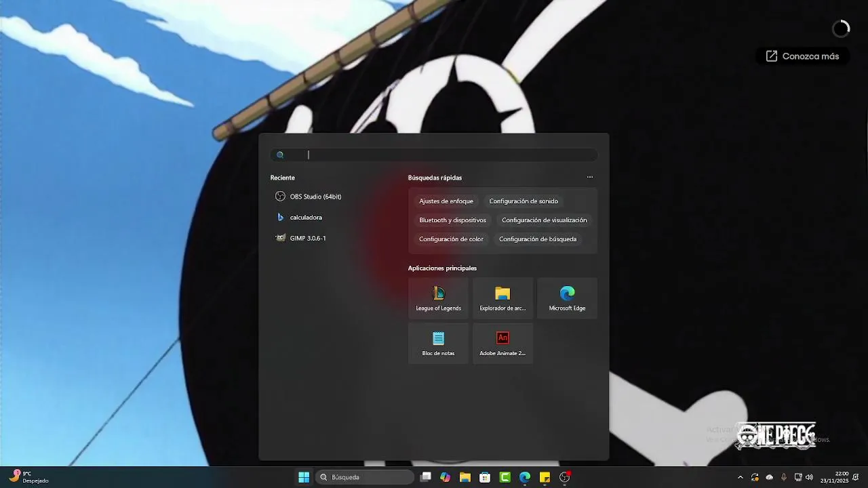
Task: Launch Adobe Animate from main apps
Action: tap(502, 343)
